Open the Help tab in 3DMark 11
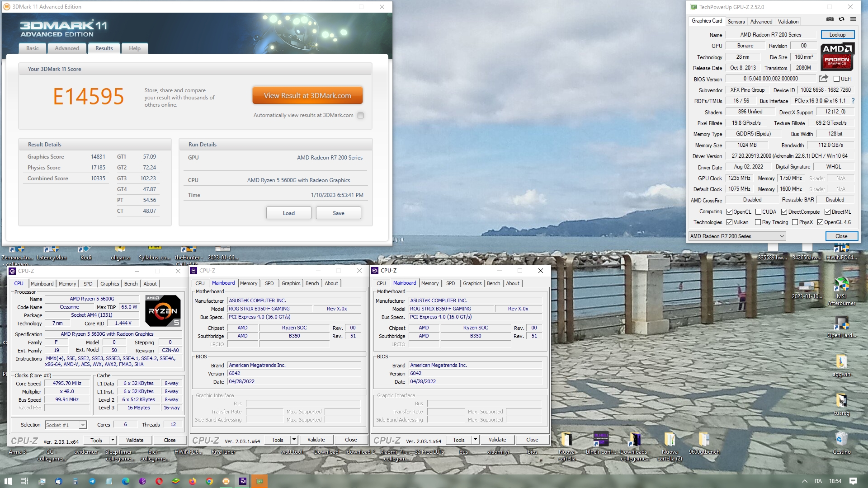This screenshot has height=488, width=868. (135, 48)
